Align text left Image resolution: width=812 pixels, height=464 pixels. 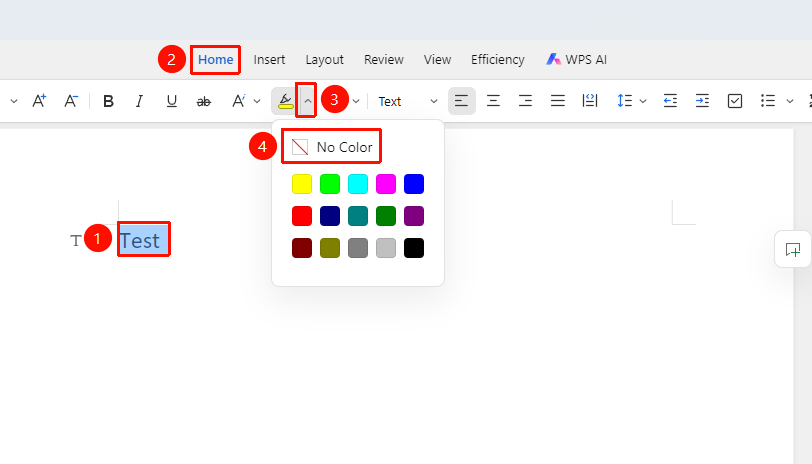(x=461, y=101)
